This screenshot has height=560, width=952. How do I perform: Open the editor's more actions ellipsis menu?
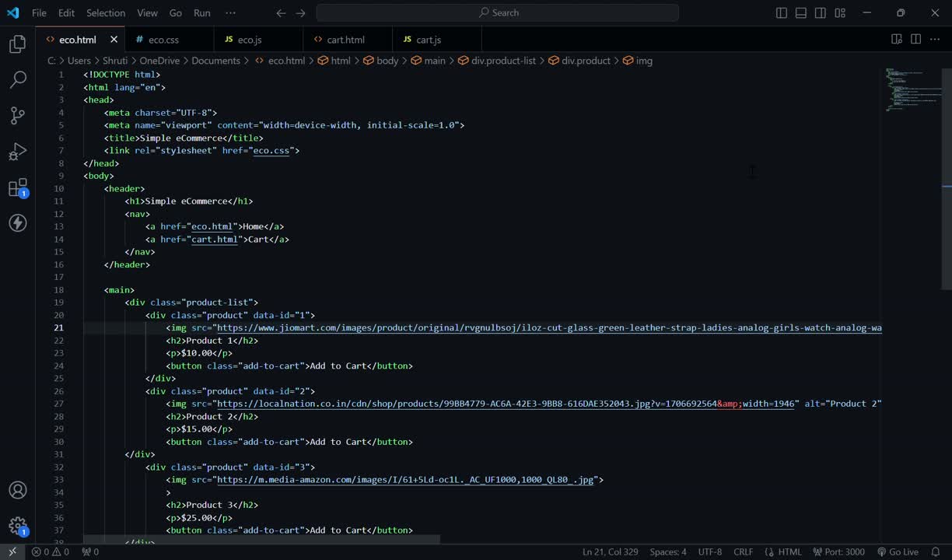click(x=935, y=40)
